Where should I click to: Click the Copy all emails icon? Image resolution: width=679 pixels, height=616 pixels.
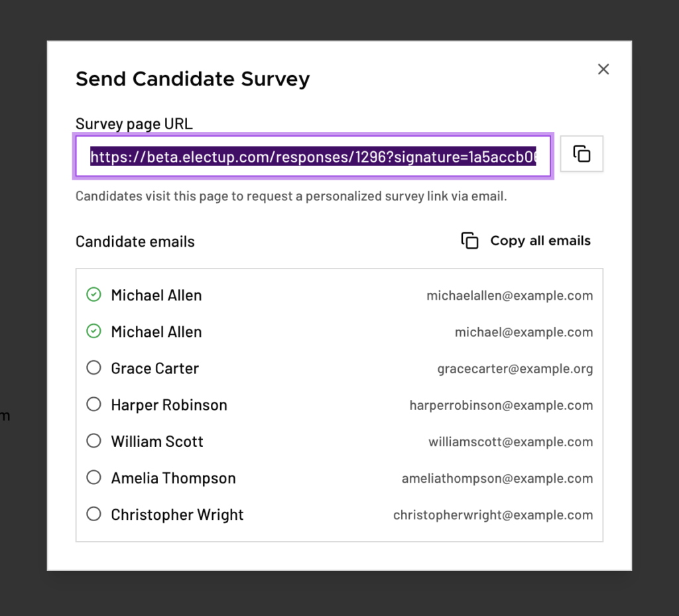tap(469, 241)
